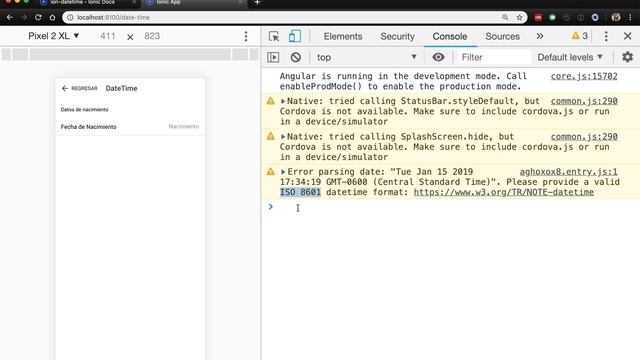Expand the SplashScreen.hide warning
640x360 pixels.
(x=283, y=137)
